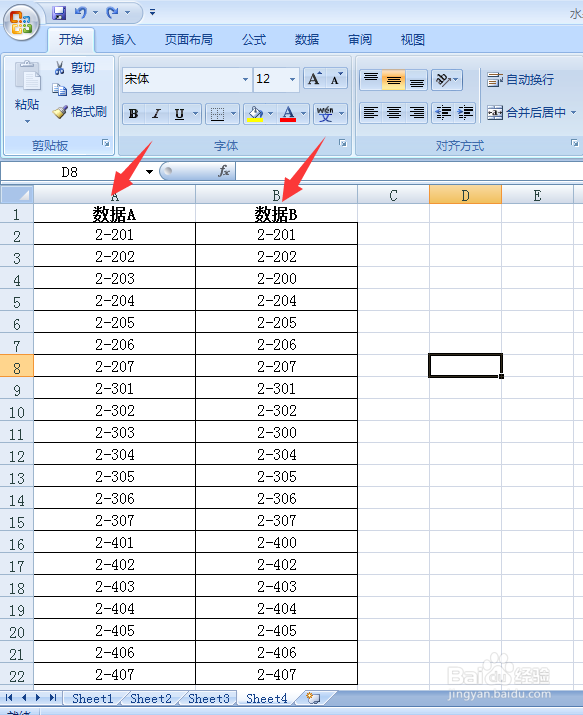Click the Office button logo

(21, 22)
